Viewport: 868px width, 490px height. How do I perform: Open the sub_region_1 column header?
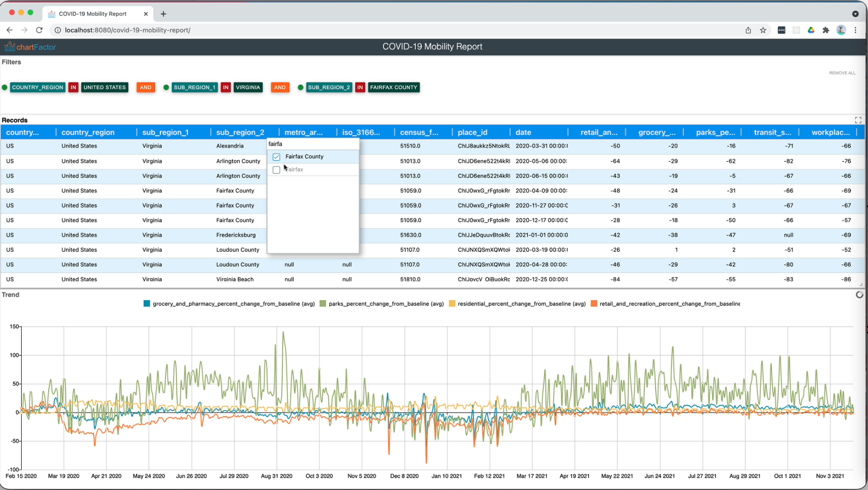click(x=165, y=132)
